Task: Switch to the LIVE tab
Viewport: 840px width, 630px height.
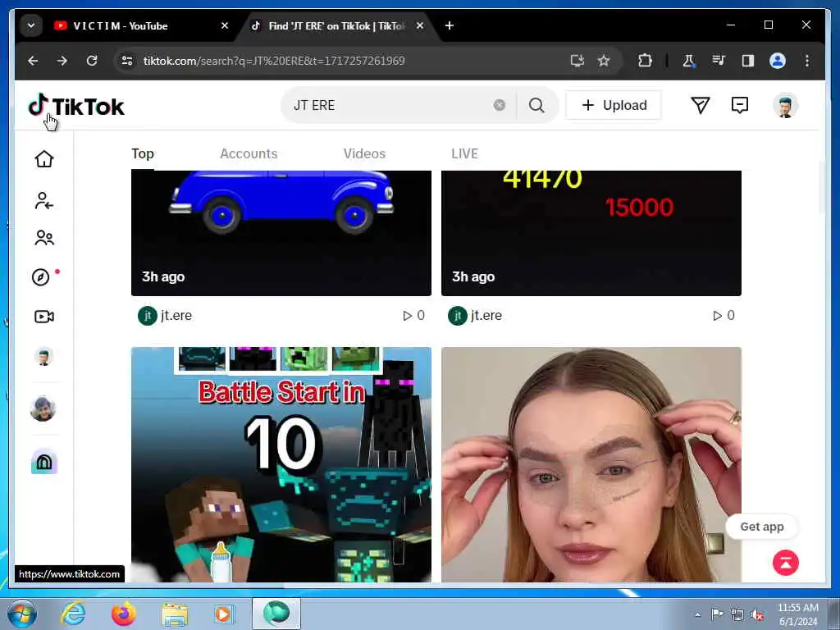Action: 464,153
